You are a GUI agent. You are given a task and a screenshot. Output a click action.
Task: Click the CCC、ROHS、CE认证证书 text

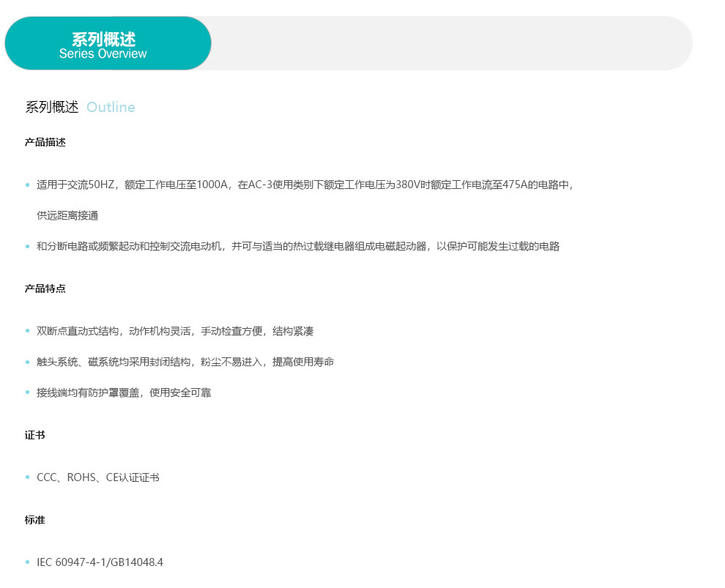pos(98,478)
